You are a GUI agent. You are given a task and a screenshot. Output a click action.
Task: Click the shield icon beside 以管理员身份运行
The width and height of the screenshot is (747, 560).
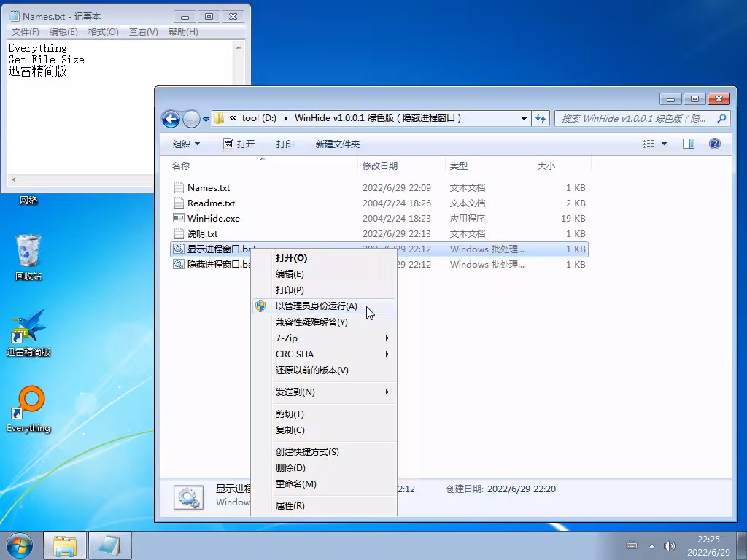coord(260,306)
